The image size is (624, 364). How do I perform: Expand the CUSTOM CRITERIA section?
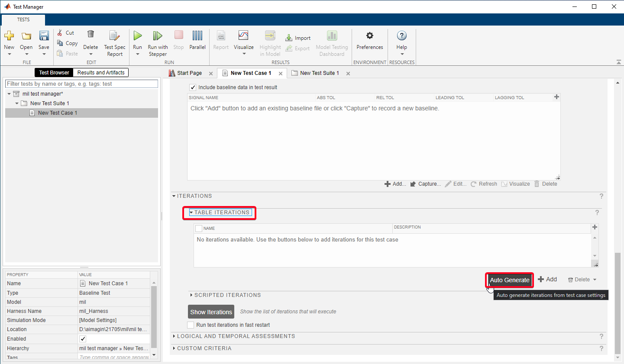[x=174, y=348]
